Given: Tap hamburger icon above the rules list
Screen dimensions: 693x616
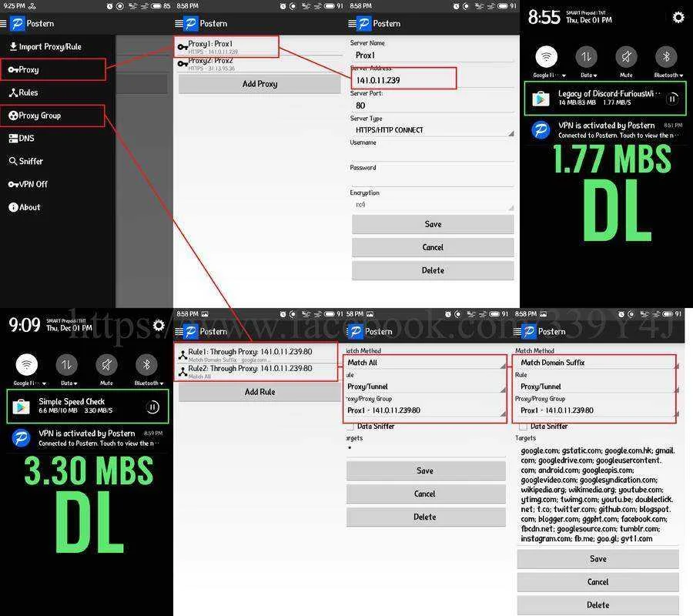Looking at the screenshot, I should 179,331.
